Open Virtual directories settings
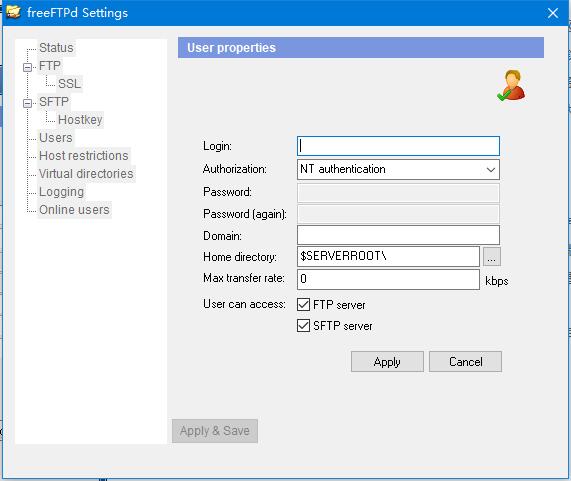571x481 pixels. click(x=86, y=174)
